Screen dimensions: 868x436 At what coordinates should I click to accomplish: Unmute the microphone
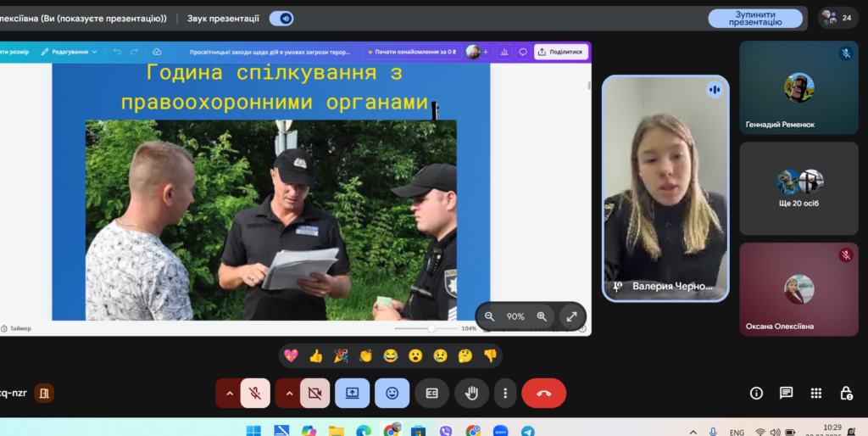pos(254,393)
